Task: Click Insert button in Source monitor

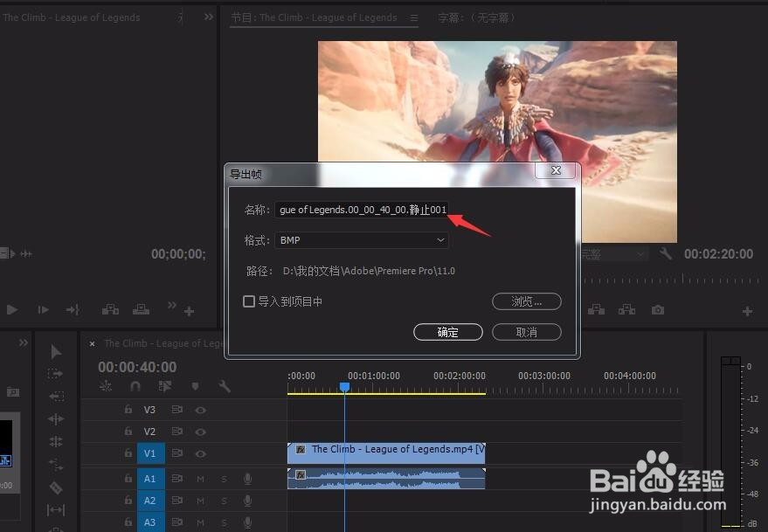Action: point(110,309)
